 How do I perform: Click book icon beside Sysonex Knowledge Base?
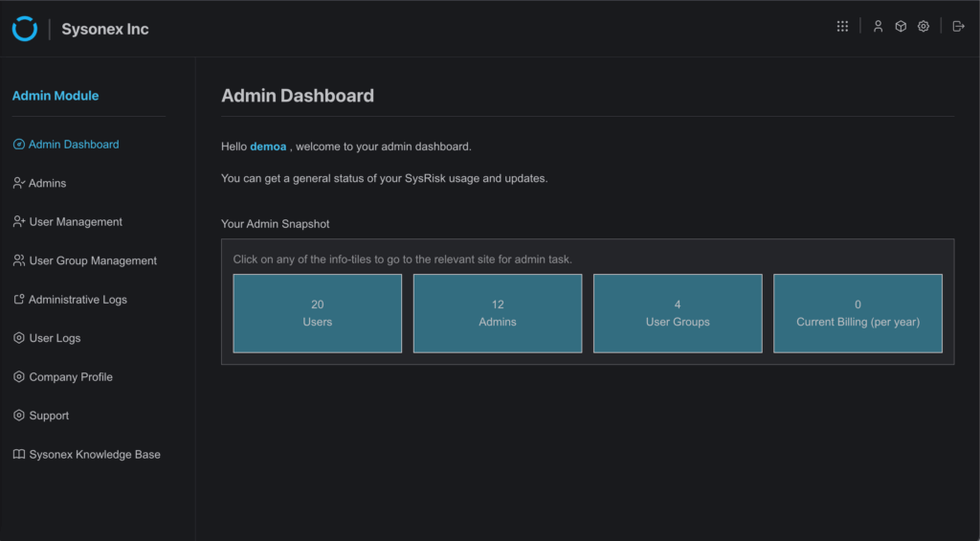[x=19, y=455]
